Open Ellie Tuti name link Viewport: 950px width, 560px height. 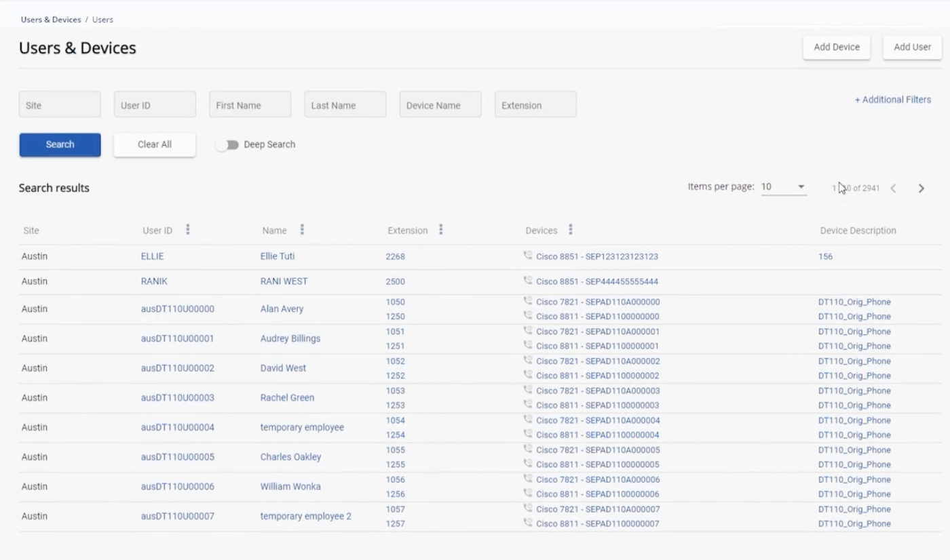point(278,256)
